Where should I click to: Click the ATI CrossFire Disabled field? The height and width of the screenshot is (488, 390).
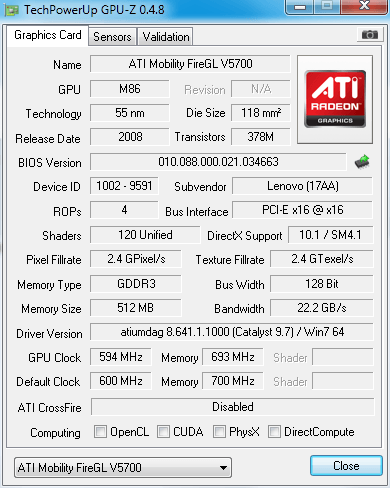pyautogui.click(x=233, y=407)
